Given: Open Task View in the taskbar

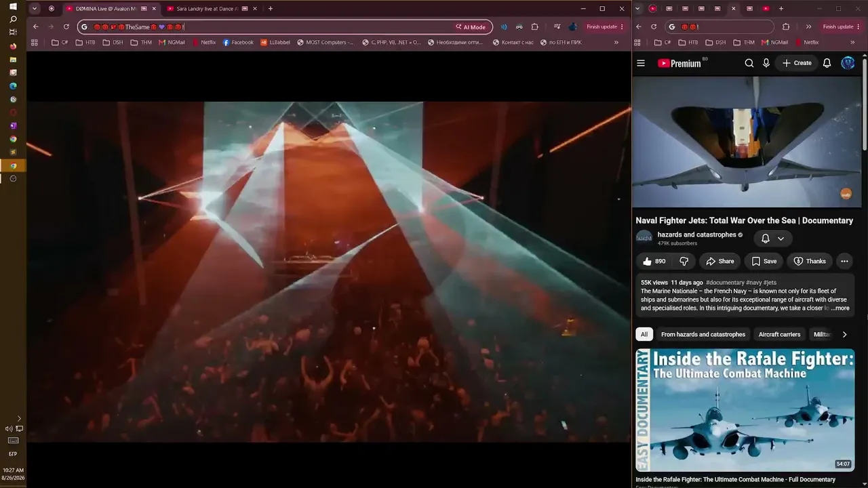Looking at the screenshot, I should (x=13, y=33).
